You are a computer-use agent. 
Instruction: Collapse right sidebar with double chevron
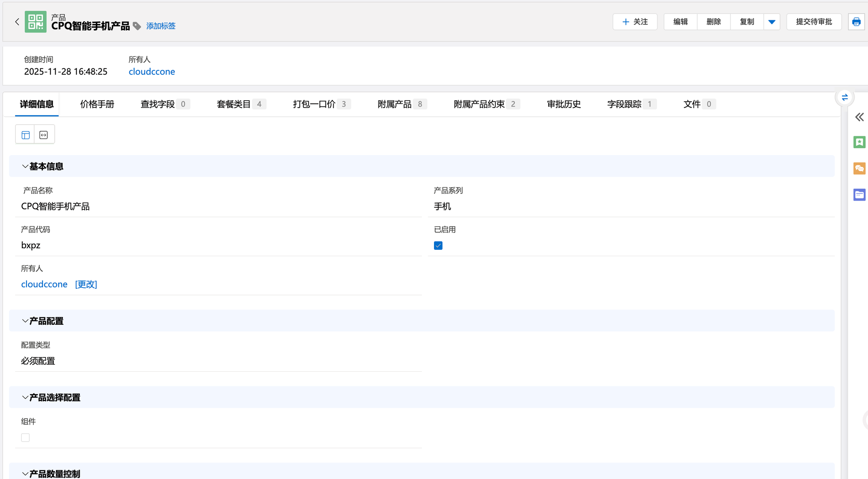point(859,117)
